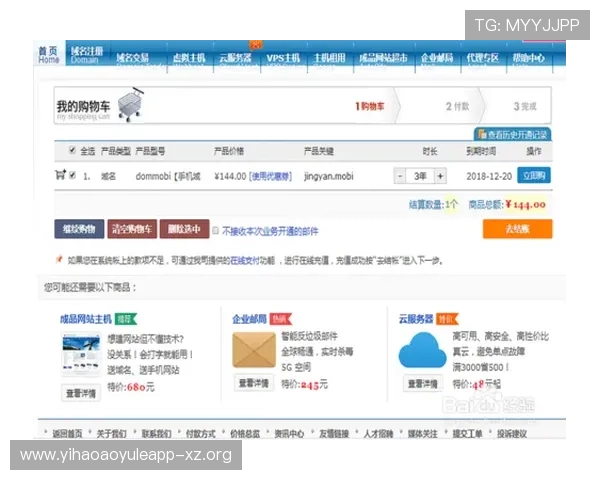
Task: Open the 投诉建议 footer link
Action: 512,434
